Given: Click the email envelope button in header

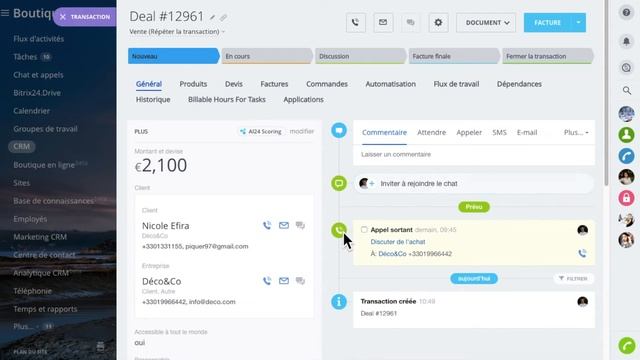Looking at the screenshot, I should coord(383,22).
